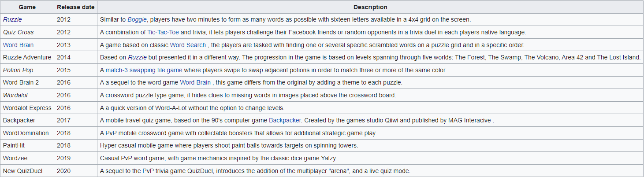Image resolution: width=644 pixels, height=177 pixels.
Task: Click the WordDomination game name
Action: click(x=26, y=133)
